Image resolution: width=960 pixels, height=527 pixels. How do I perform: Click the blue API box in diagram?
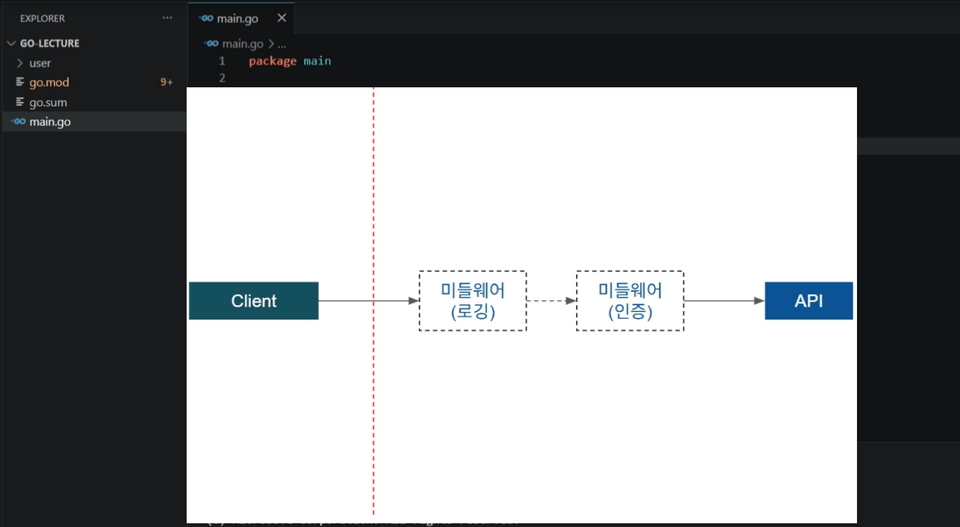click(x=809, y=301)
